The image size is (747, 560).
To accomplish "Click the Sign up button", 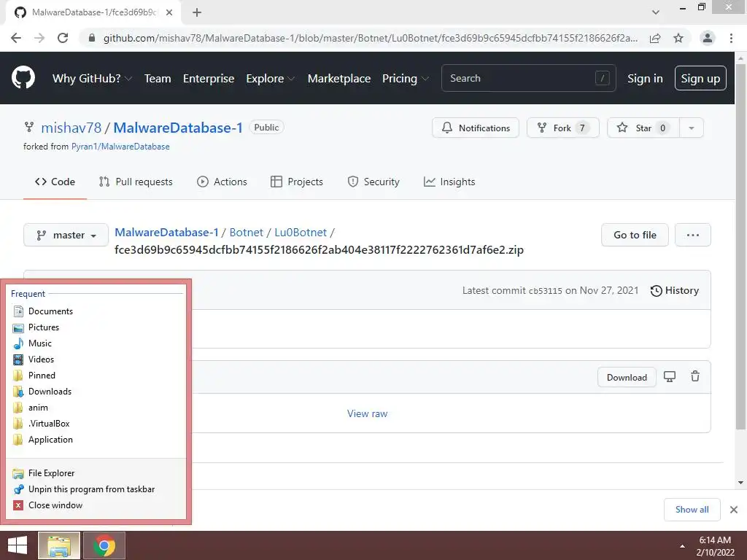I will tap(700, 78).
